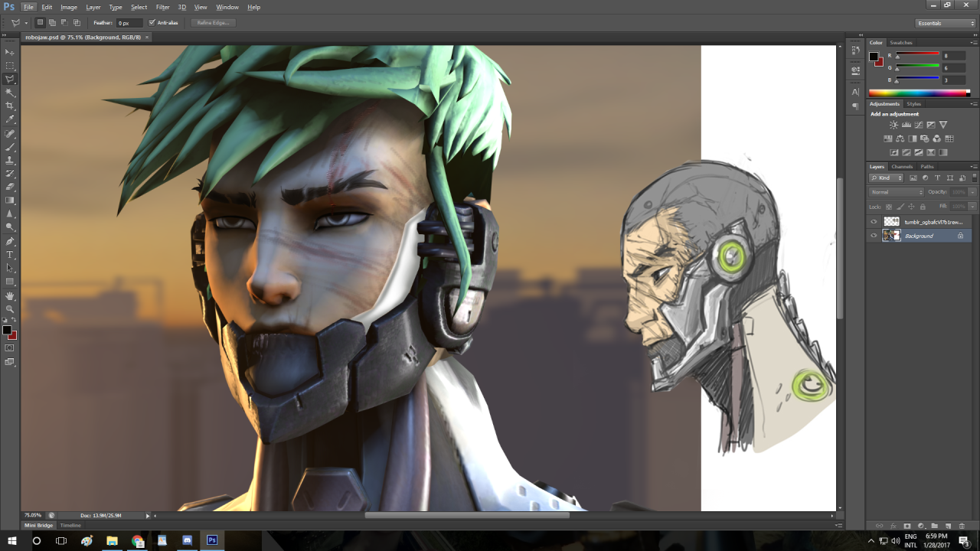Open the Layers panel flyout menu
This screenshot has width=980, height=551.
click(973, 166)
